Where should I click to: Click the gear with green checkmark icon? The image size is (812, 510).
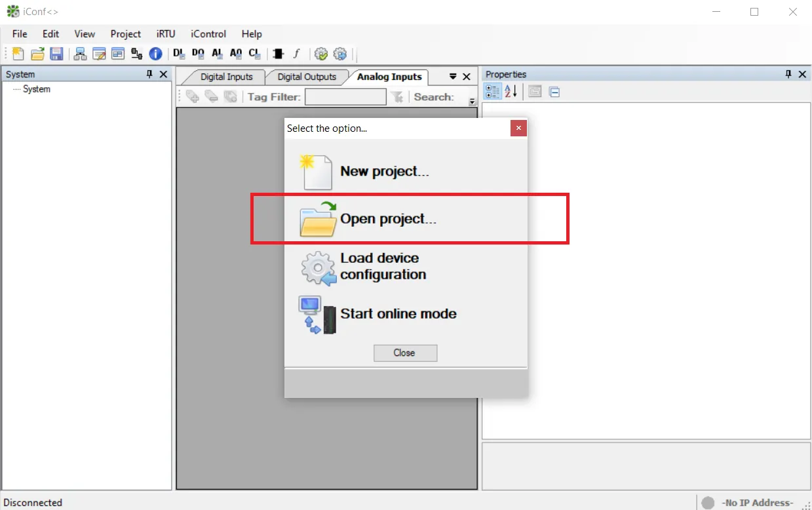coord(321,54)
